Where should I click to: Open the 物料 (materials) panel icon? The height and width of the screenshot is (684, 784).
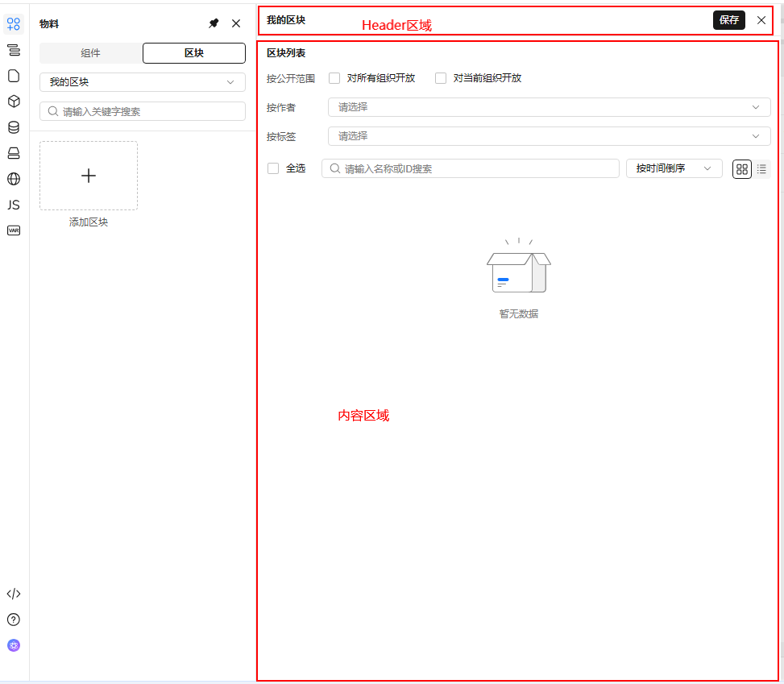(13, 24)
